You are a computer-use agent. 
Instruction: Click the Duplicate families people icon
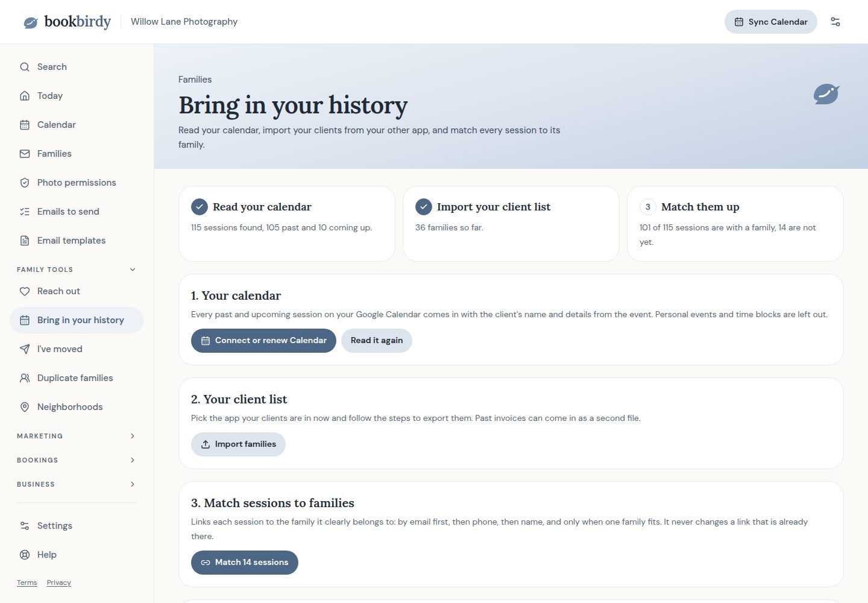click(x=25, y=378)
